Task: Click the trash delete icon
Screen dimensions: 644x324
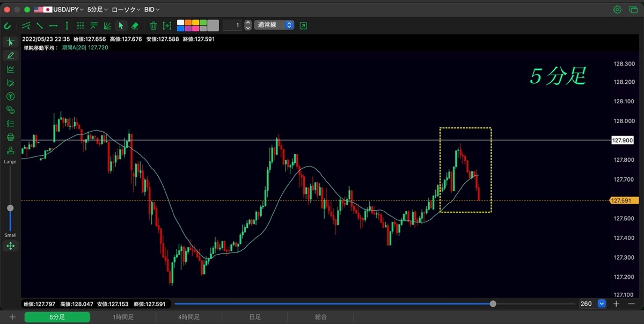Action: pos(153,25)
